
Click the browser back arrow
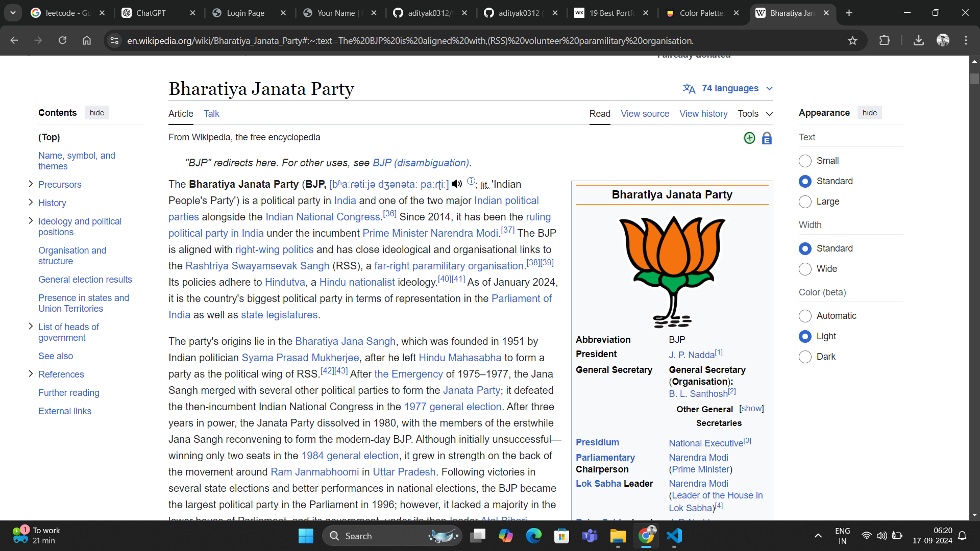pyautogui.click(x=14, y=40)
